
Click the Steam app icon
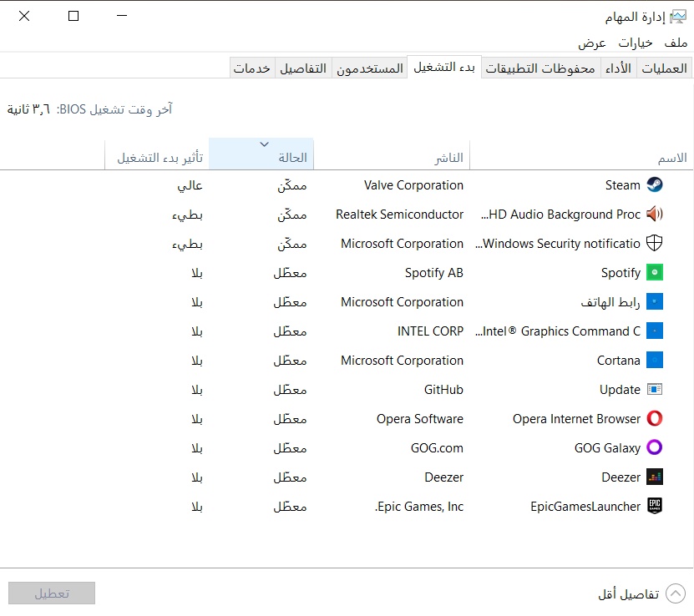pyautogui.click(x=654, y=184)
